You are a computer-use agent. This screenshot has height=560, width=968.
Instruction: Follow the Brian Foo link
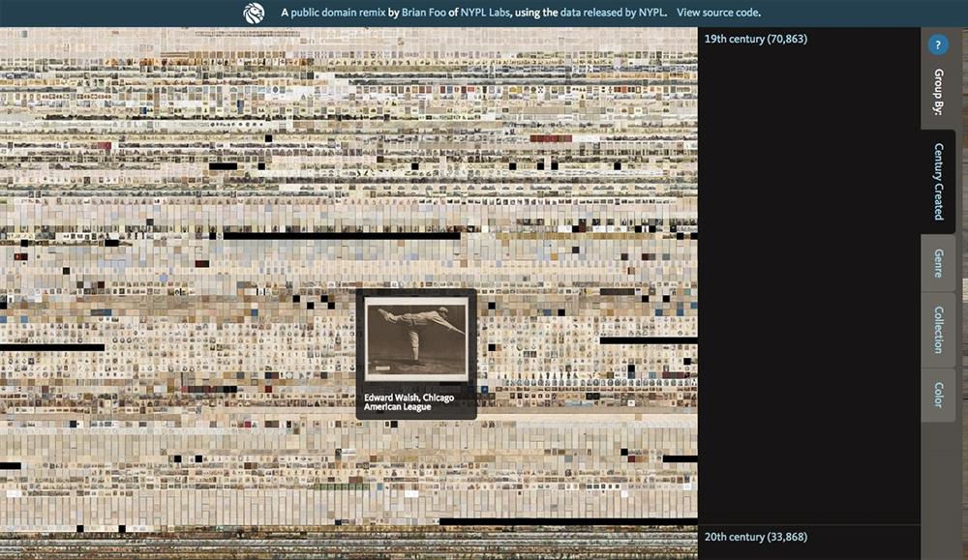pos(422,13)
